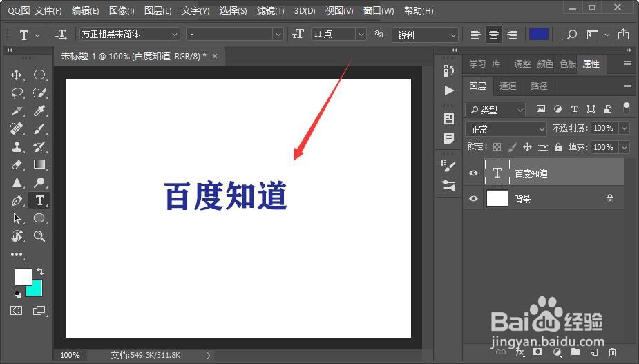Add a layer mask

click(x=538, y=352)
